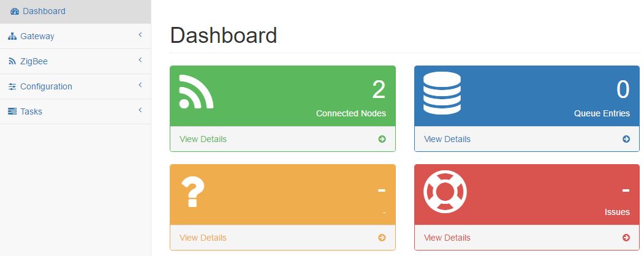
Task: Expand the Gateway menu chevron
Action: point(140,35)
